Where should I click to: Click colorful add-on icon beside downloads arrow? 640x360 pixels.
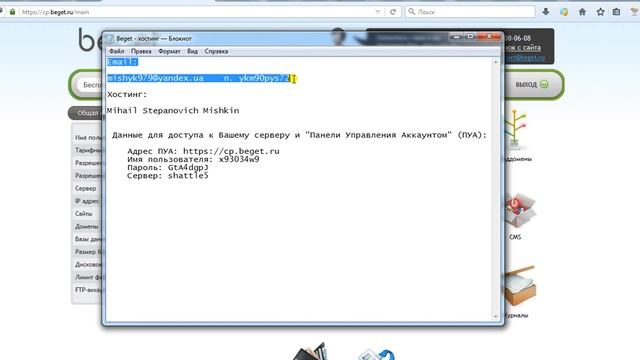pos(564,12)
